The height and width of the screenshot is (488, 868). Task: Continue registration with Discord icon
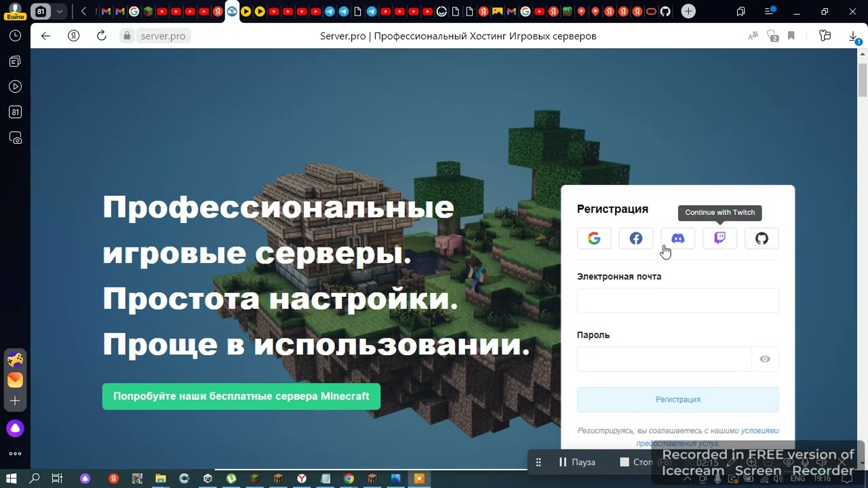coord(677,239)
